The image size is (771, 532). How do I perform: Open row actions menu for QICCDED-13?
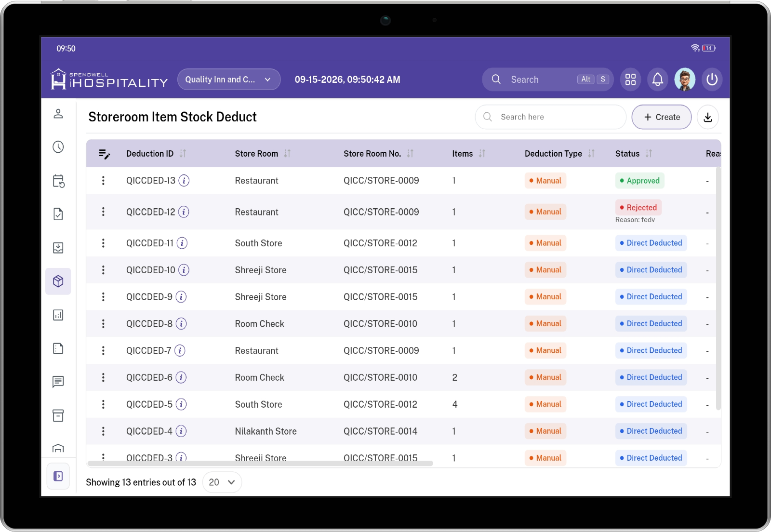pos(103,181)
